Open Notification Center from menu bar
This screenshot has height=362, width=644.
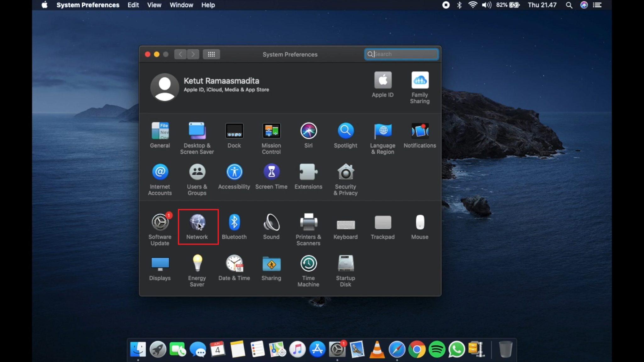597,5
